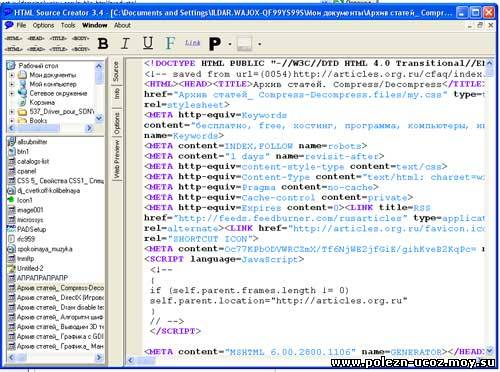This screenshot has height=372, width=500.
Task: Open the Options menu
Action: pos(43,25)
